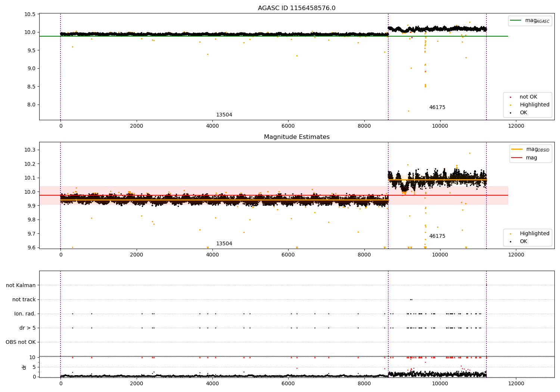
Task: Select the 'not OK' legend entry
Action: pyautogui.click(x=528, y=97)
